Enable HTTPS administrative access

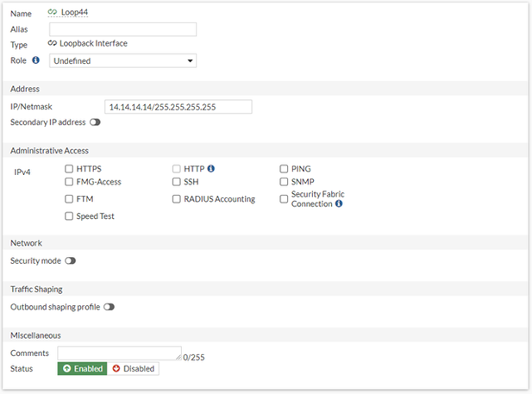[x=69, y=169]
